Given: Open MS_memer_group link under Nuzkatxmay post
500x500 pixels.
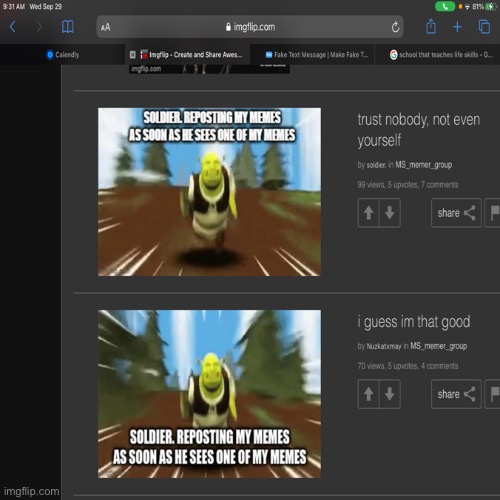Looking at the screenshot, I should [x=438, y=346].
